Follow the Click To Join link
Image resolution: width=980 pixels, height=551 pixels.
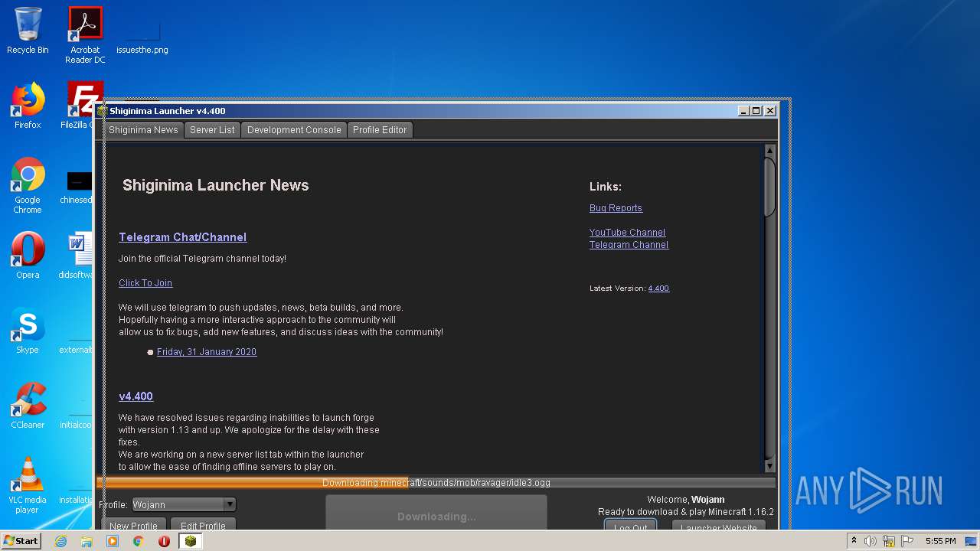(x=145, y=283)
